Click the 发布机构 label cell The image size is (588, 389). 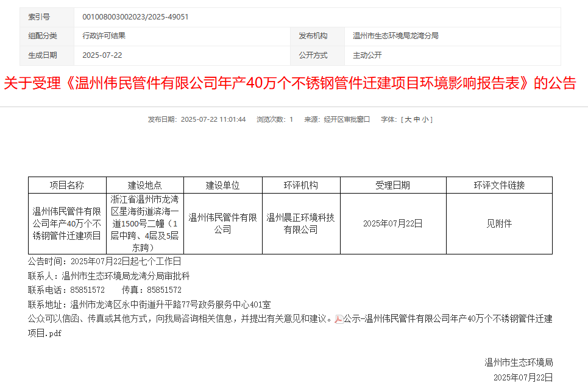(x=317, y=36)
